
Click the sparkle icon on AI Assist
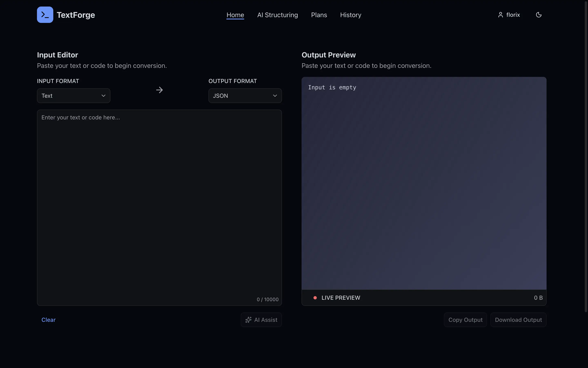pyautogui.click(x=248, y=320)
